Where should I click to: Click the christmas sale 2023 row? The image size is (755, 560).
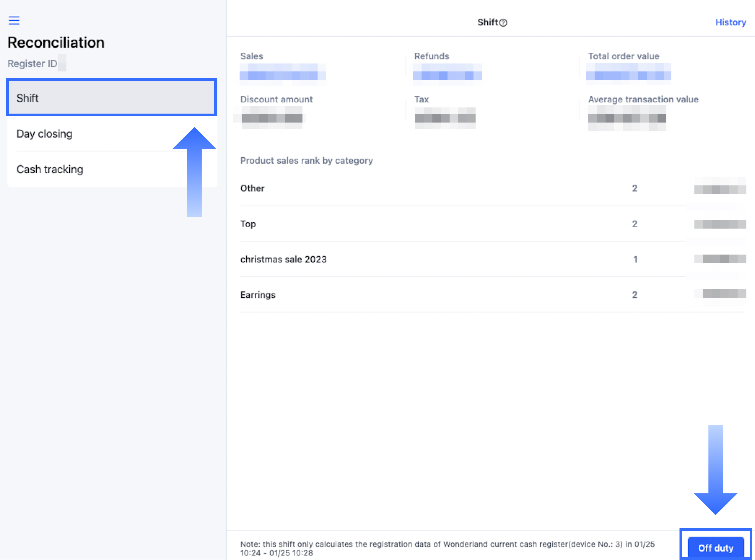point(283,259)
